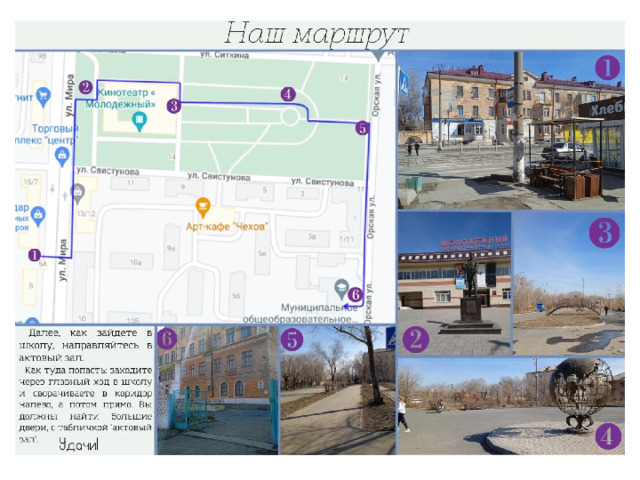Open photo 2 of Молодежный cinema monument
Viewport: 640px width, 480px height.
pos(454,283)
